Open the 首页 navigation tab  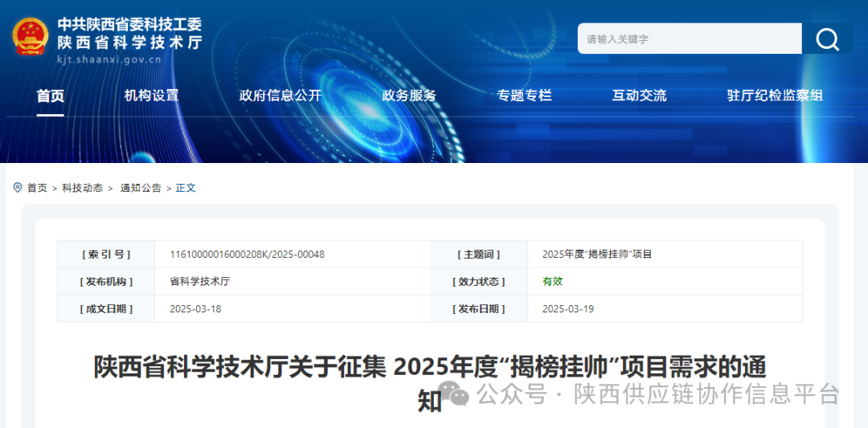51,96
